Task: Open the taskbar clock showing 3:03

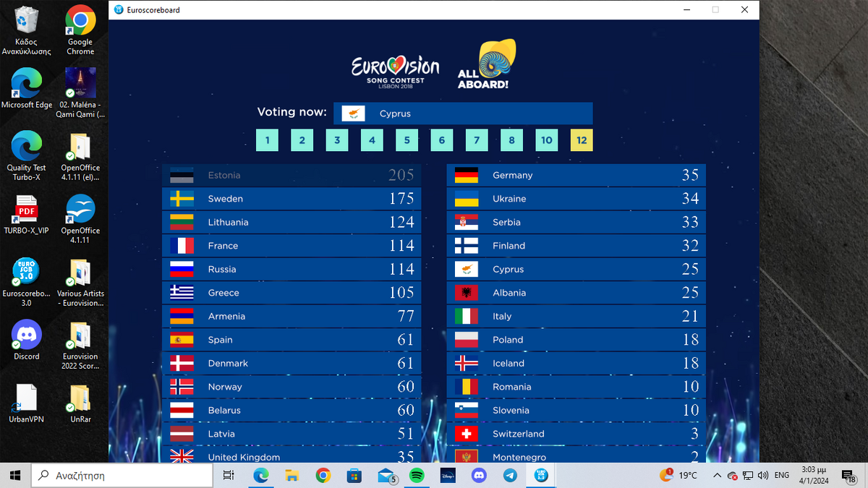Action: [814, 475]
